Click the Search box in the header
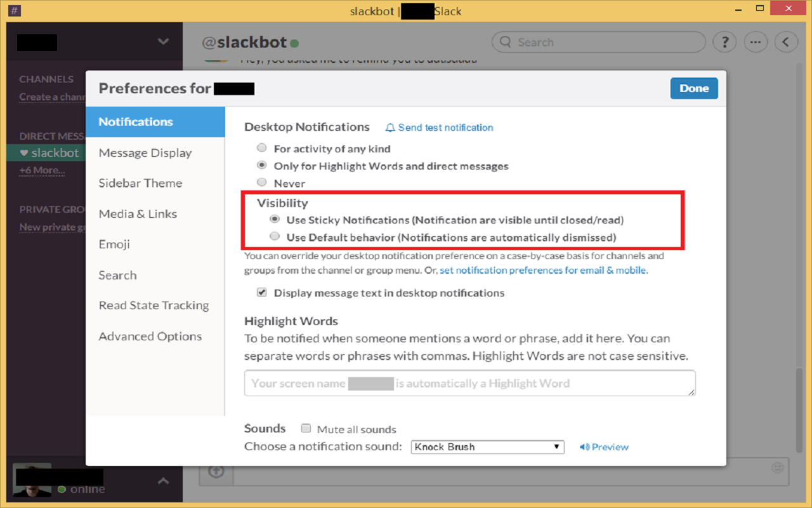The image size is (812, 508). [599, 43]
